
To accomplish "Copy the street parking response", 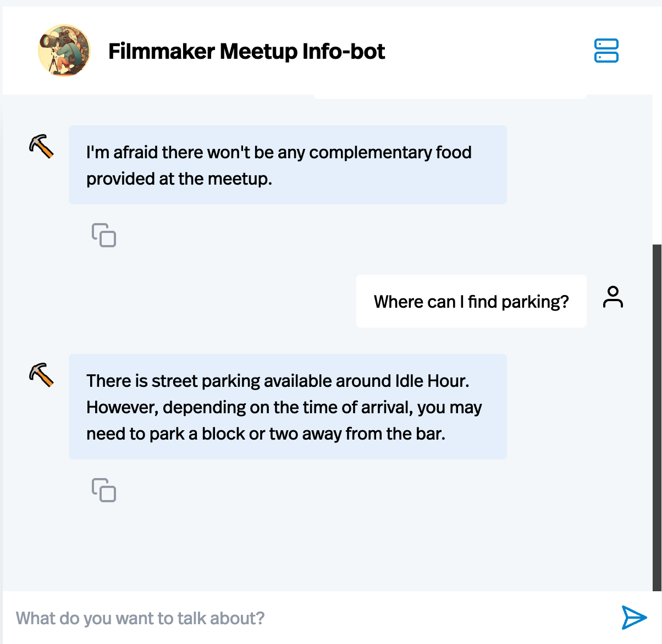I will (104, 490).
